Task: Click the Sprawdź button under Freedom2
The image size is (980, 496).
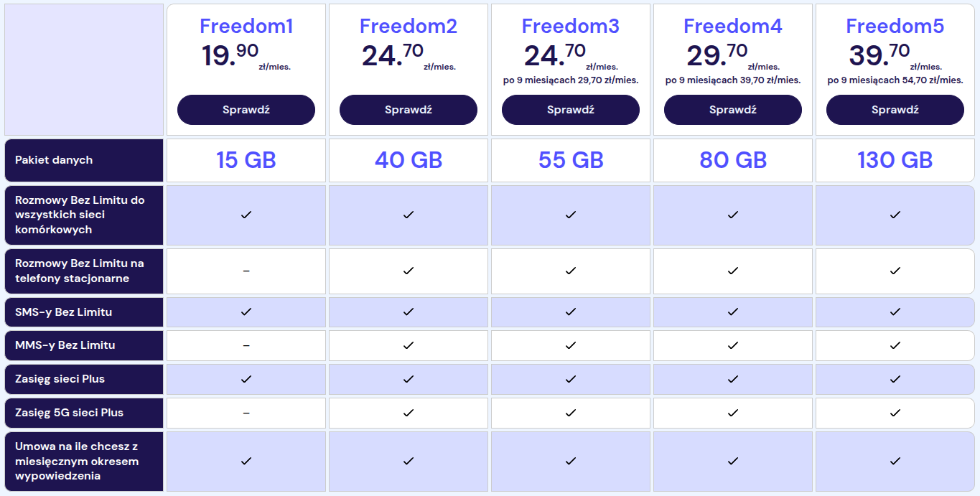Action: point(408,110)
